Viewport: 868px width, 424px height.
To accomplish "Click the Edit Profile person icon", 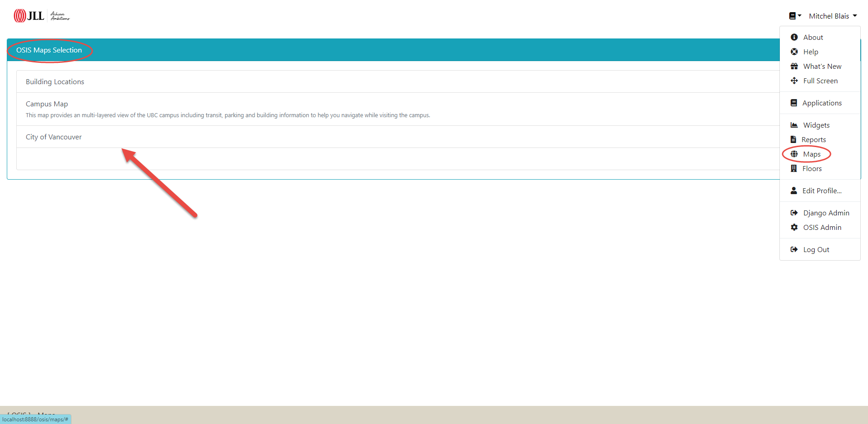I will [x=793, y=191].
